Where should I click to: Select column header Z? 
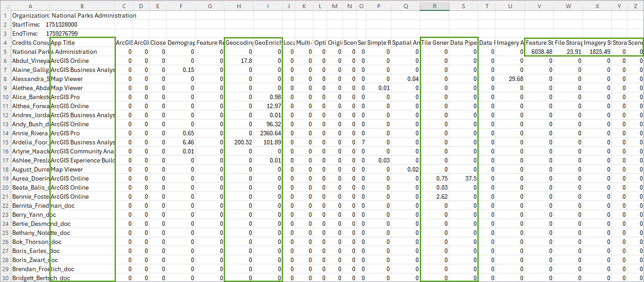coord(636,6)
